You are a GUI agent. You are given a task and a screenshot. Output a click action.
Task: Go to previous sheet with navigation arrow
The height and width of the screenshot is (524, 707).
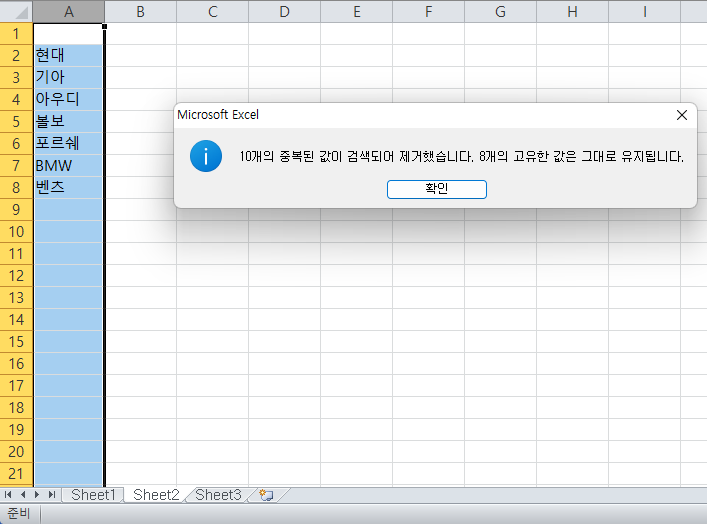click(x=23, y=495)
